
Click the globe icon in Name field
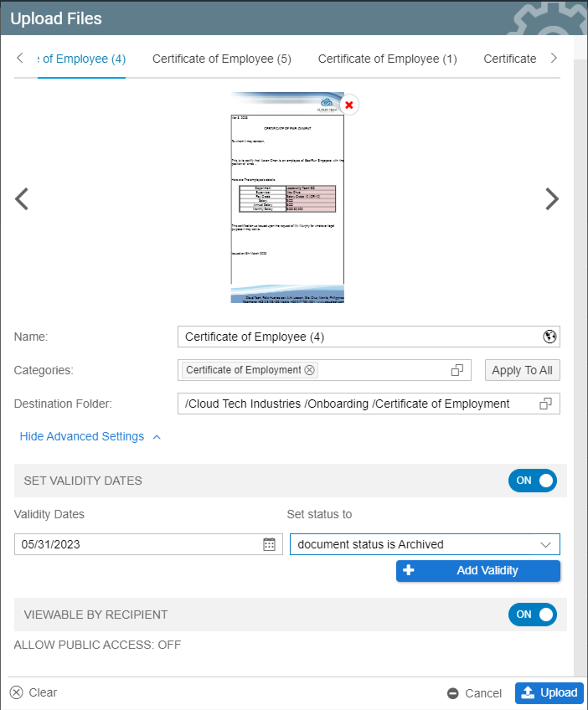(549, 337)
